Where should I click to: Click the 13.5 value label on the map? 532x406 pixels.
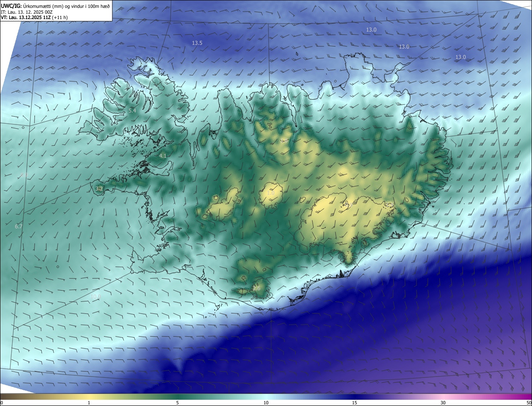pyautogui.click(x=197, y=43)
